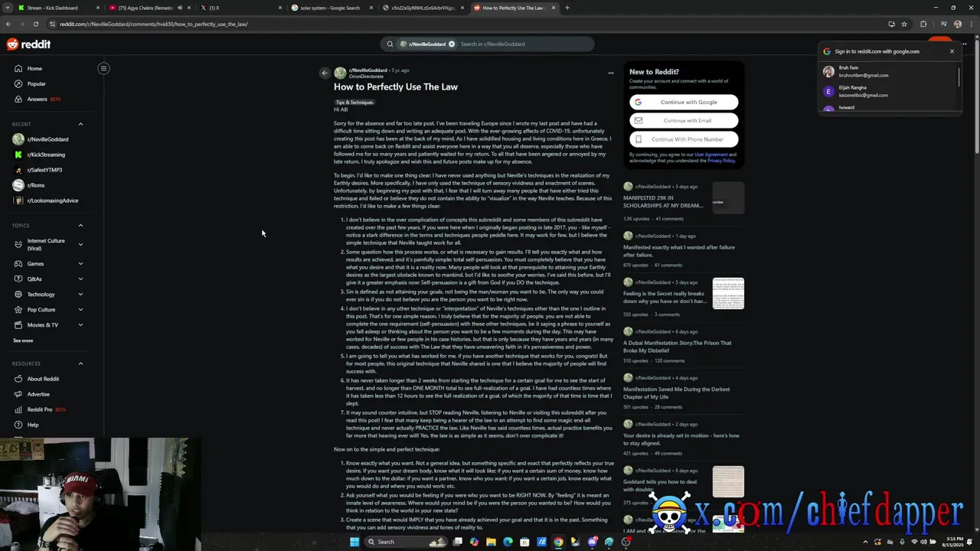Collapse the Recent section

coord(80,124)
